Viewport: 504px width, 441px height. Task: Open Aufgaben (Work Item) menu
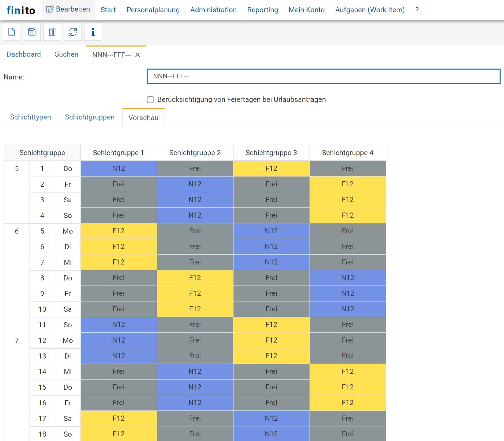(x=370, y=10)
